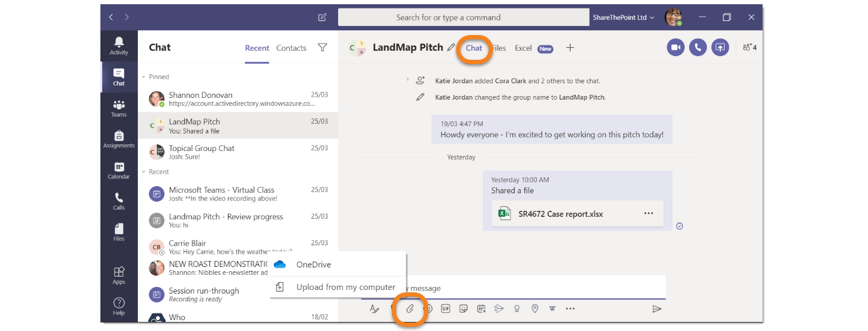
Task: Open LandMap Pitch chat in list
Action: (x=238, y=126)
